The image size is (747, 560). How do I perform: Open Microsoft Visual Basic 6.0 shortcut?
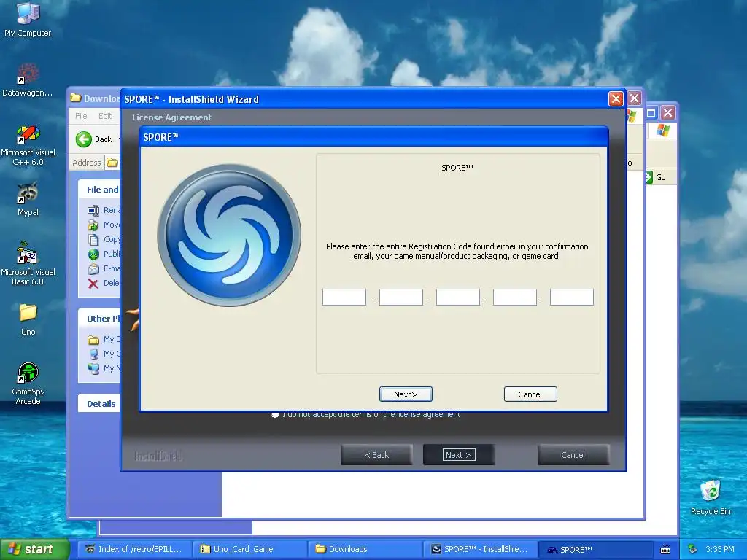[28, 264]
